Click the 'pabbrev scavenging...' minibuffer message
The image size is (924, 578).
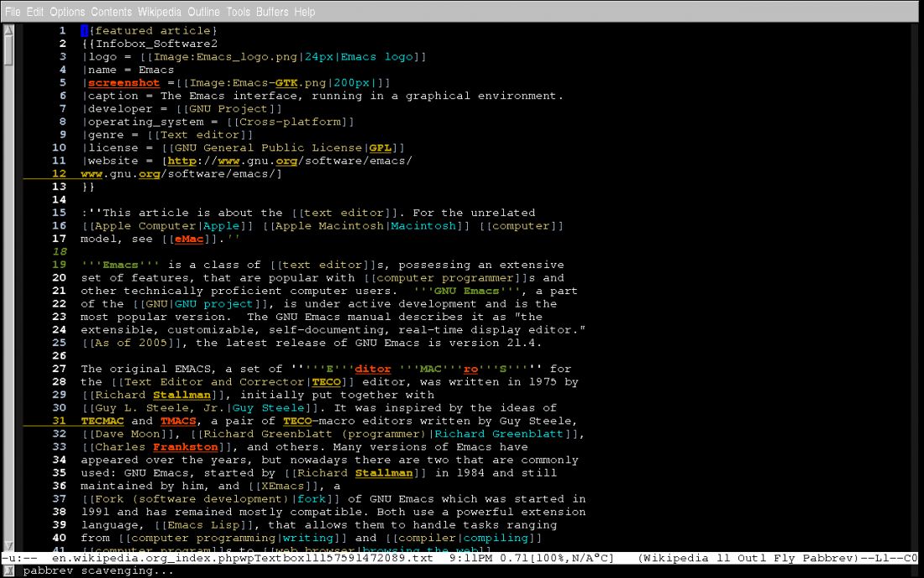(98, 570)
